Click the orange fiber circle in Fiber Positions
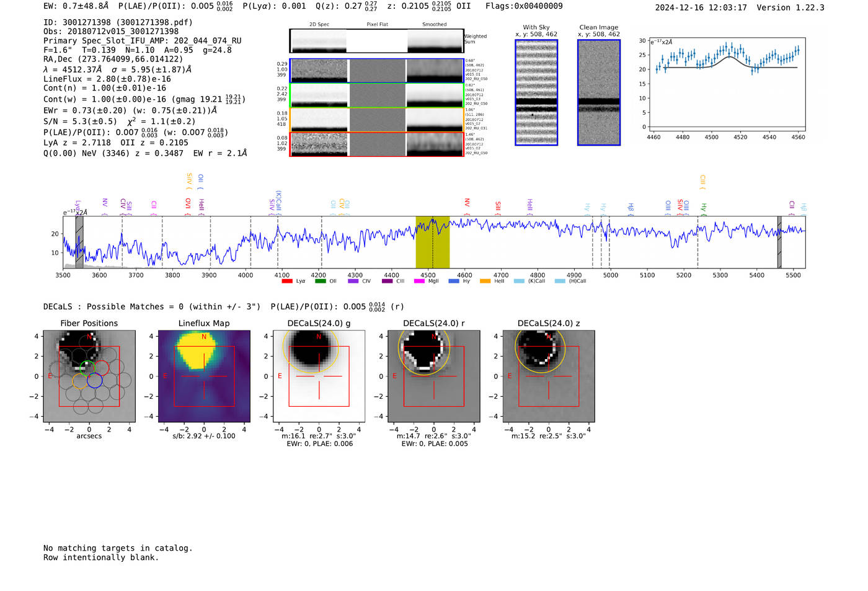The image size is (868, 591). 80,381
